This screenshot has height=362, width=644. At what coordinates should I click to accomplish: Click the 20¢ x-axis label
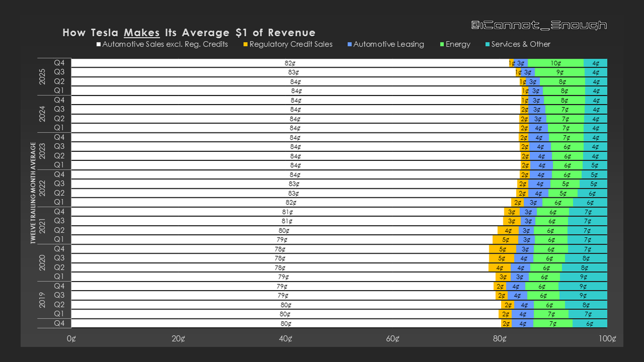point(179,338)
